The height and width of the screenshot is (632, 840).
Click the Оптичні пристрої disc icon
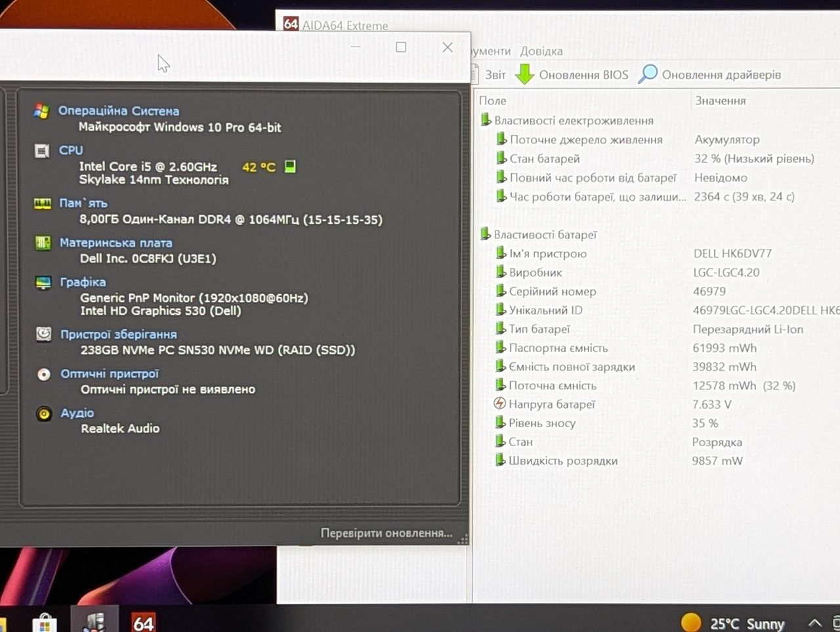pos(44,374)
